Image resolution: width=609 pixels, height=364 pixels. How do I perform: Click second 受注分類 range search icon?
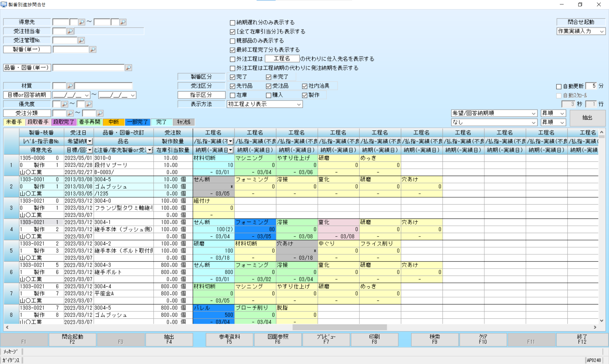coord(100,113)
